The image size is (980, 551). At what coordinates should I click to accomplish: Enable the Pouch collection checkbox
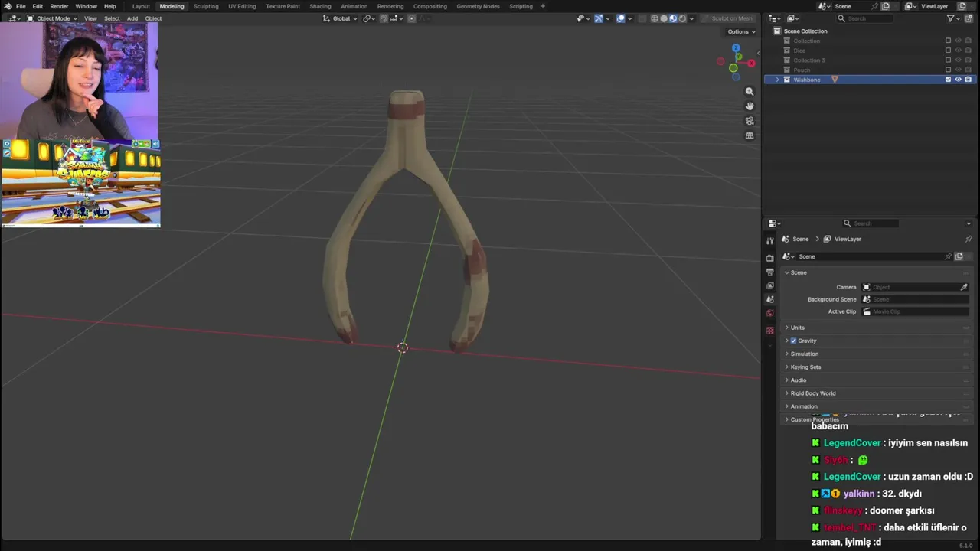[x=948, y=70]
